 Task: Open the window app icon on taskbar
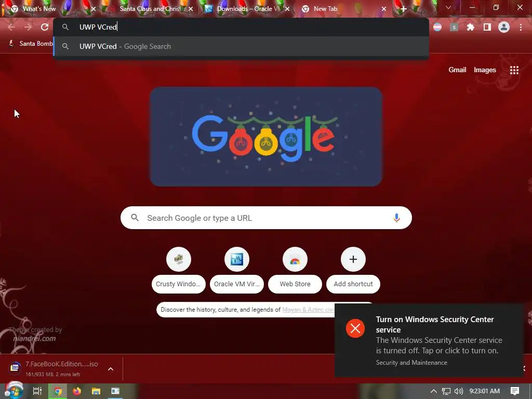[x=115, y=391]
